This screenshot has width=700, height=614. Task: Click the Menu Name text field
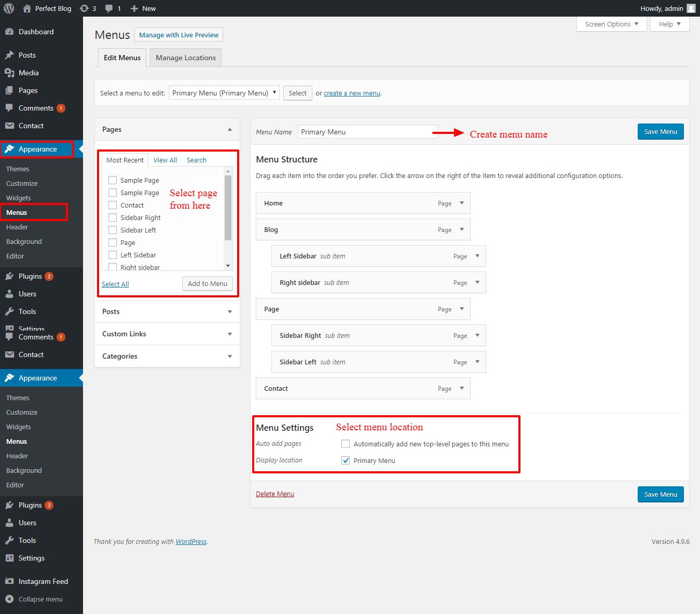(x=367, y=132)
